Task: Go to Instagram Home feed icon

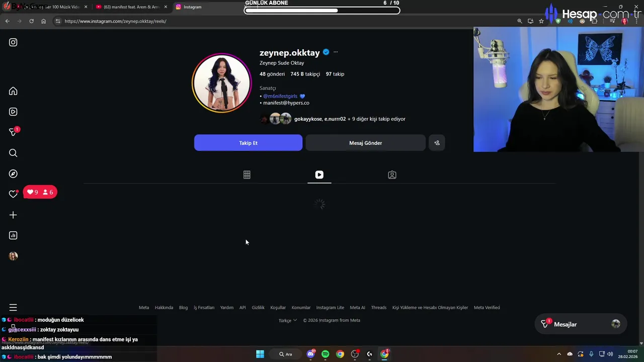Action: point(13,91)
